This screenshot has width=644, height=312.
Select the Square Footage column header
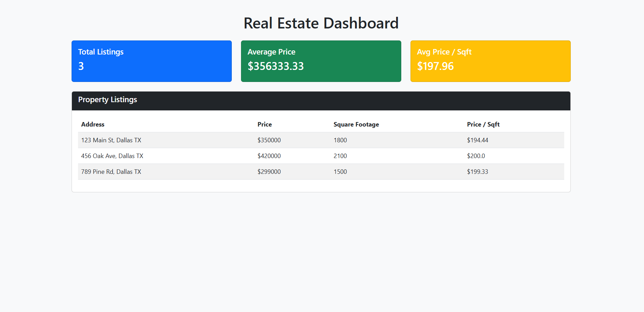pyautogui.click(x=356, y=124)
